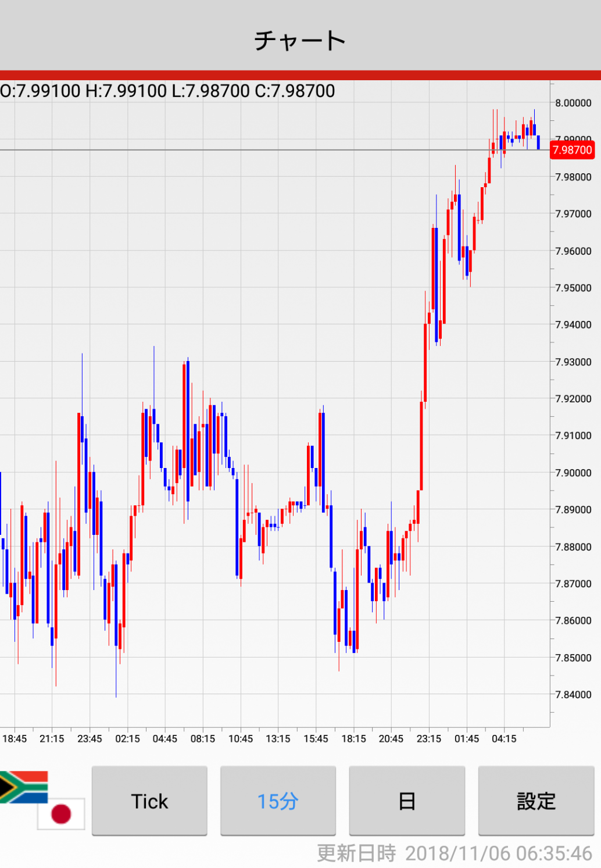Screen dimensions: 601x868
Task: Select the 15分 timeframe
Action: (x=278, y=801)
